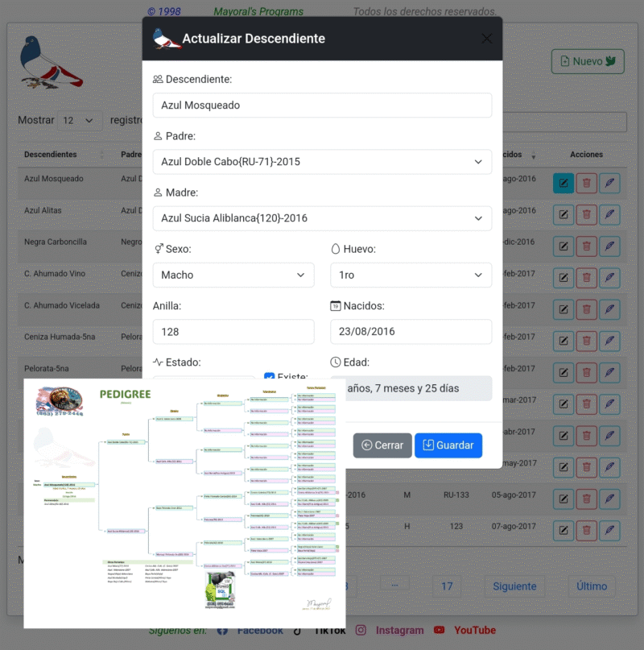Feather pedigree icon in 07-ago-2017 row
The height and width of the screenshot is (650, 644).
609,531
